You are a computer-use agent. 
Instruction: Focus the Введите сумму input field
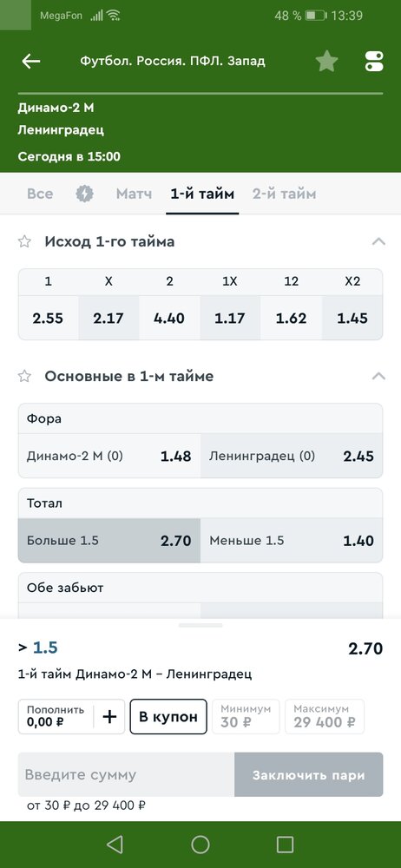click(126, 774)
